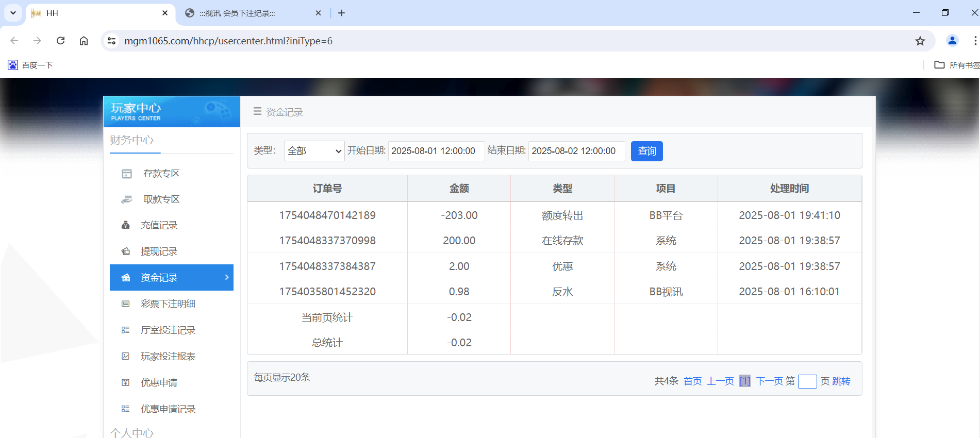
Task: Open the 类型 type dropdown showing 全部
Action: point(314,151)
